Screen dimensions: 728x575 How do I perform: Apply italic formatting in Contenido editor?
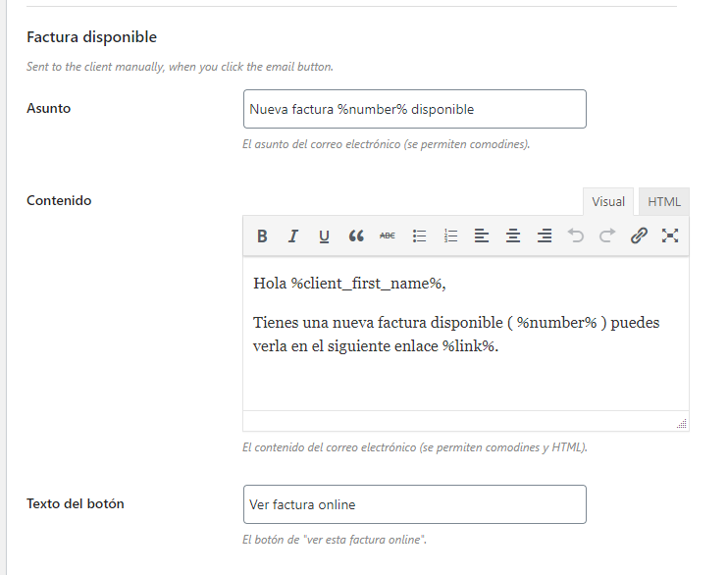tap(293, 235)
